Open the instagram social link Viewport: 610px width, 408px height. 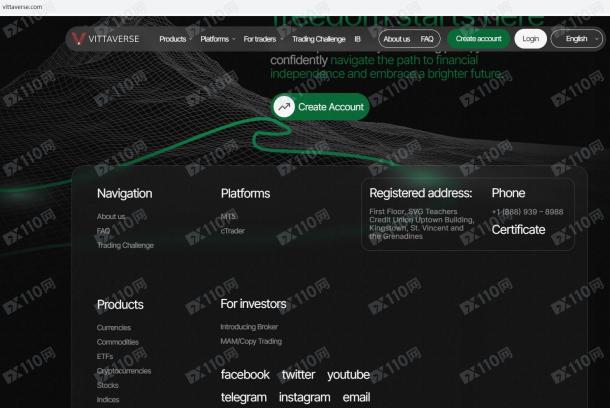click(x=304, y=397)
